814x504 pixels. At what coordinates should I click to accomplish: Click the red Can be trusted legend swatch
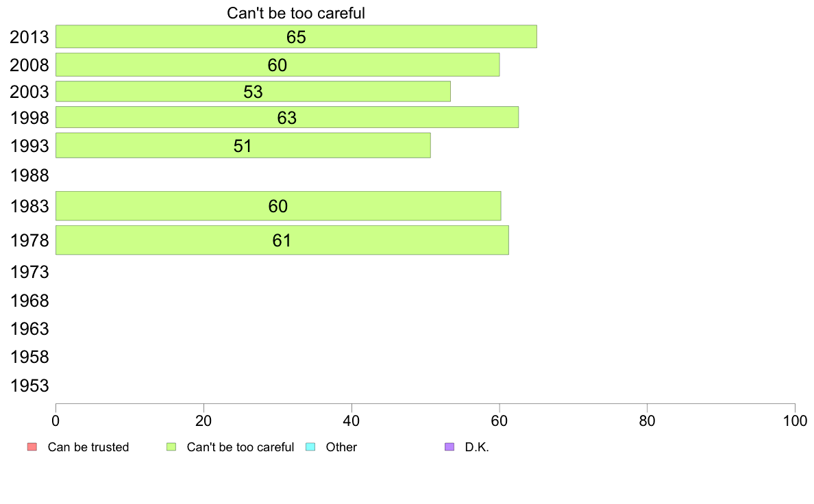(32, 447)
